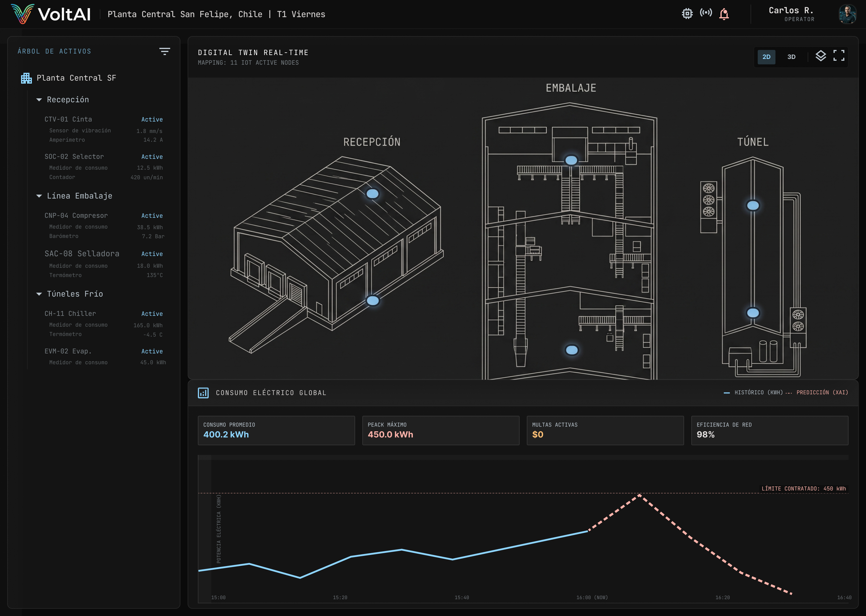Switch the twin view to 2D
866x616 pixels.
click(766, 57)
